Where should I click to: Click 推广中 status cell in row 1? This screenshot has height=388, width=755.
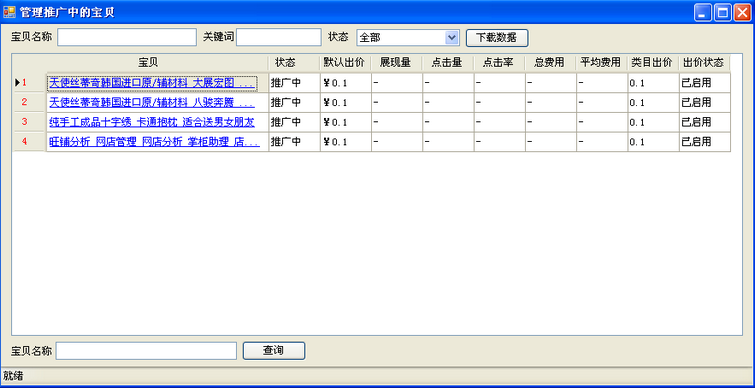pos(294,83)
